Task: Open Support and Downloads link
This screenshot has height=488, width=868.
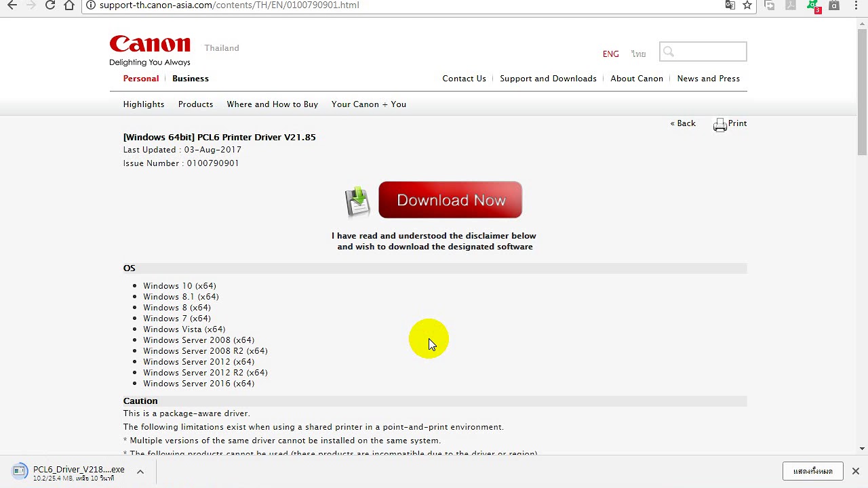Action: (x=549, y=79)
